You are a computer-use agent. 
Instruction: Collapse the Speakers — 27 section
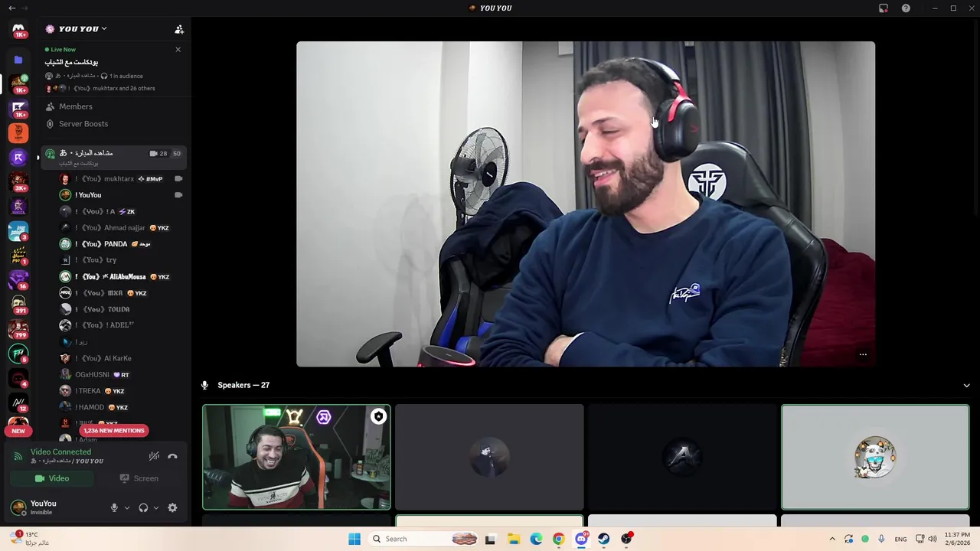(966, 386)
